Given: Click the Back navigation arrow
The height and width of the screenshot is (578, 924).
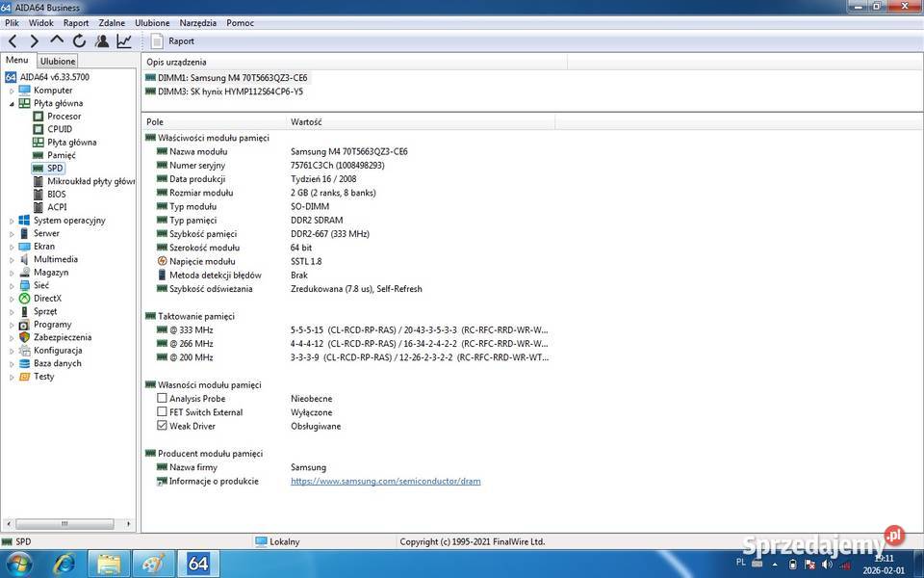Looking at the screenshot, I should pos(13,41).
